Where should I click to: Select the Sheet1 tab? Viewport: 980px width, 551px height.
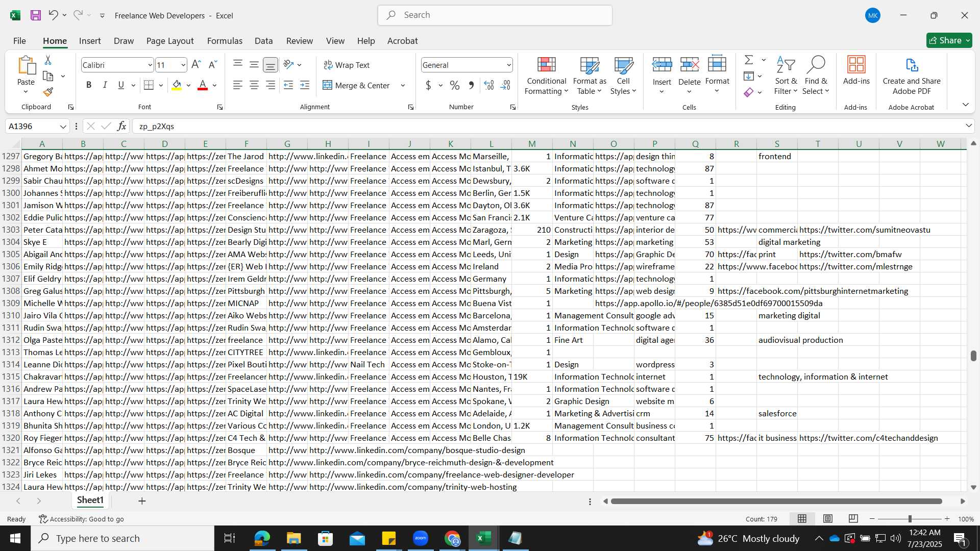pos(90,500)
